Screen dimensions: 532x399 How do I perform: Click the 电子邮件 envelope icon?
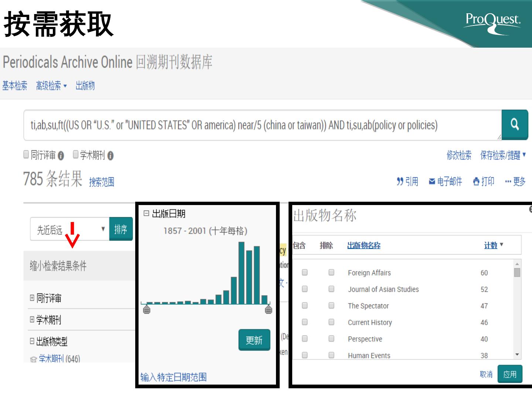[x=432, y=181]
